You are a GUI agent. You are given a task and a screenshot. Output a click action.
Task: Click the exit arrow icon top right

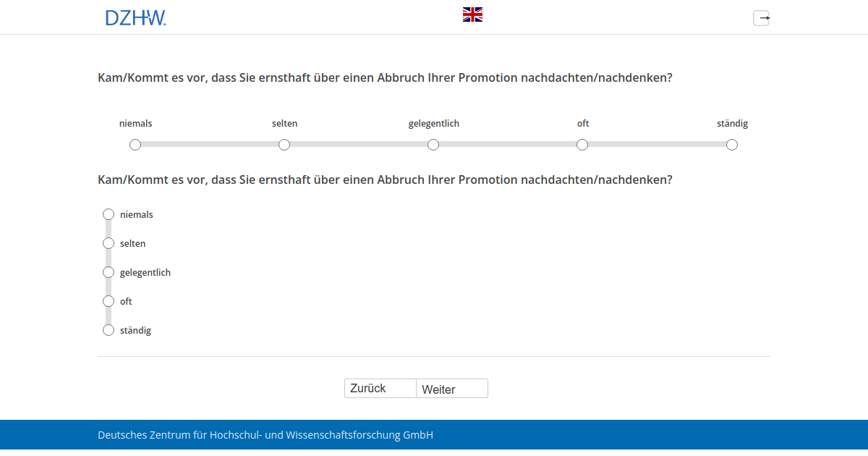pos(761,18)
